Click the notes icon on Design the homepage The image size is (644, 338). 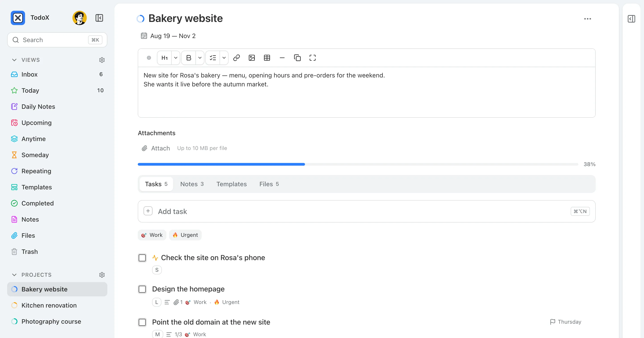pos(167,302)
